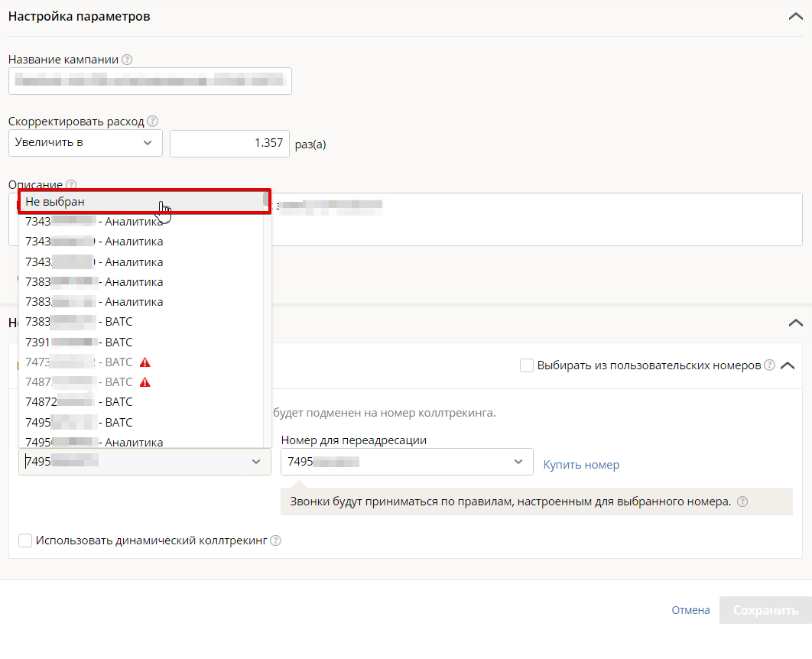Click the Купить номер link
This screenshot has width=812, height=659.
point(581,465)
